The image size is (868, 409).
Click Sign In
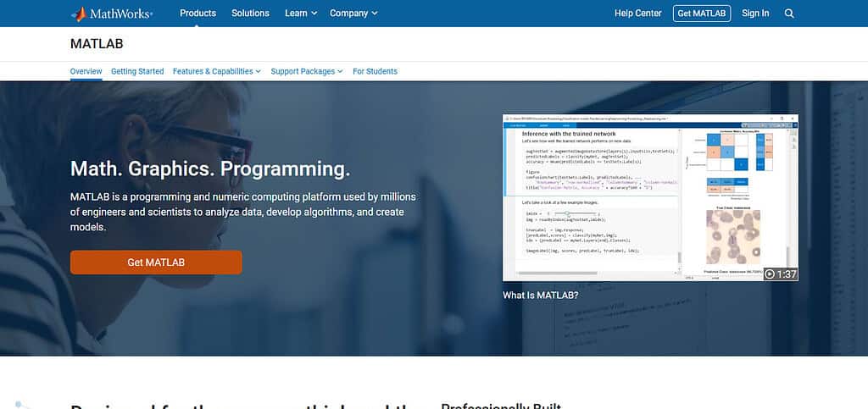point(755,14)
